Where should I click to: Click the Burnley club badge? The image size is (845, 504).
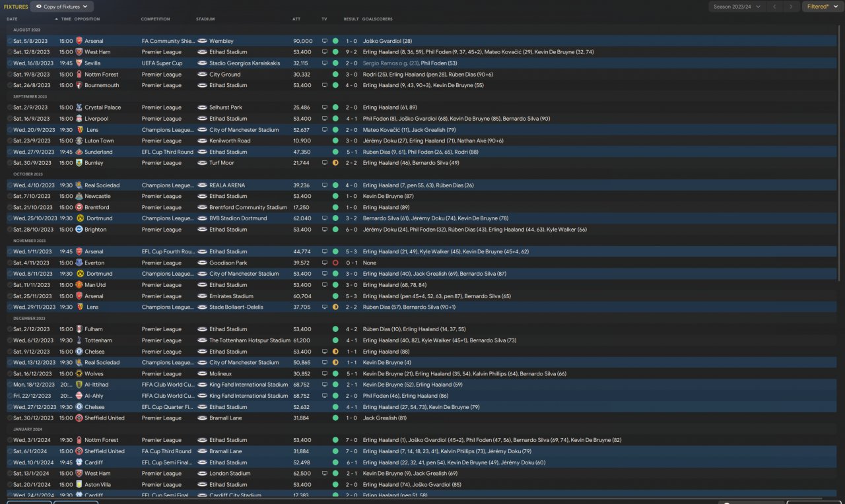(x=79, y=163)
